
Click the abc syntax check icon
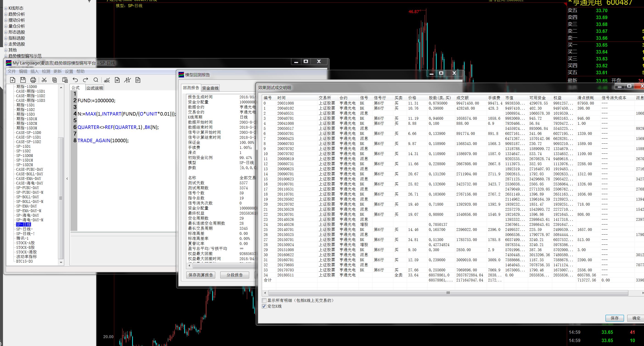point(107,80)
